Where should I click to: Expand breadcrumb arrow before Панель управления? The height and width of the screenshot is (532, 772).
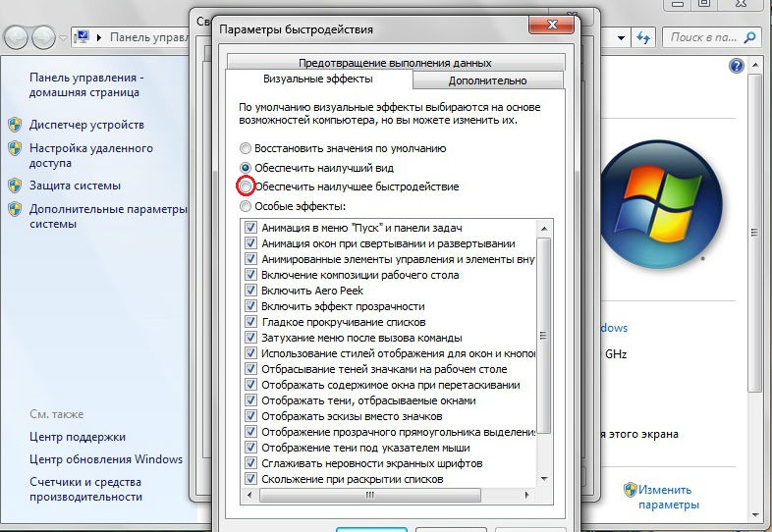(x=99, y=37)
